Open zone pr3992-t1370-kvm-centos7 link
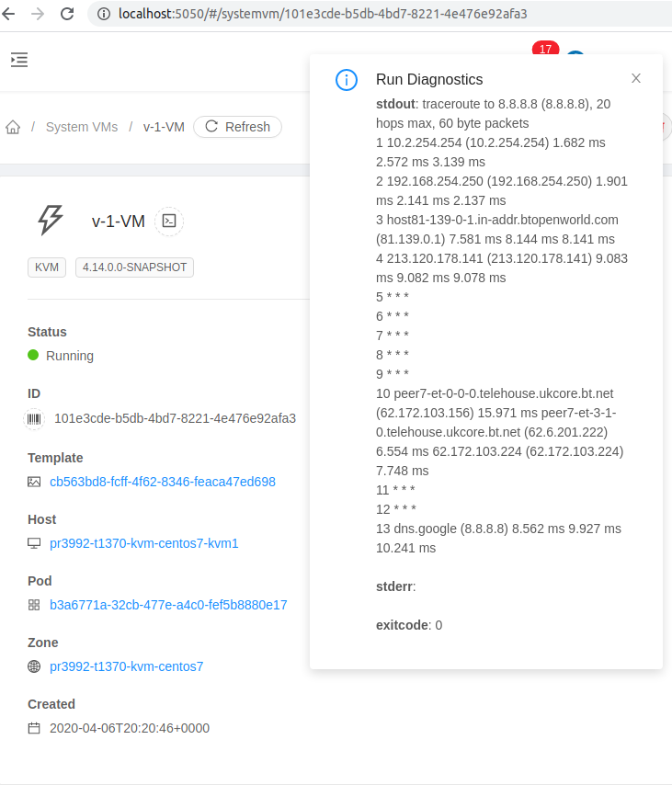Screen dimensions: 672x785 tap(126, 666)
